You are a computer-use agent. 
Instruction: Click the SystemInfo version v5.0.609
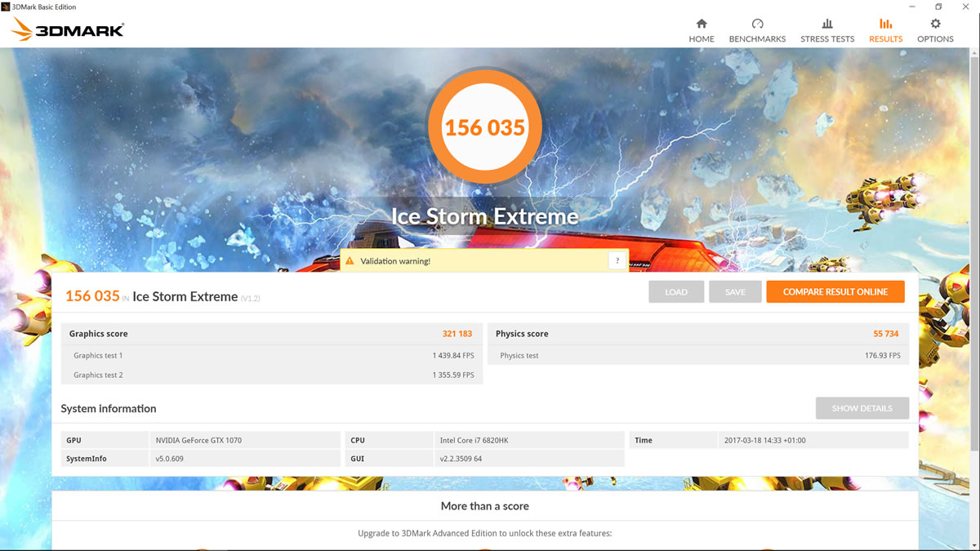(169, 459)
